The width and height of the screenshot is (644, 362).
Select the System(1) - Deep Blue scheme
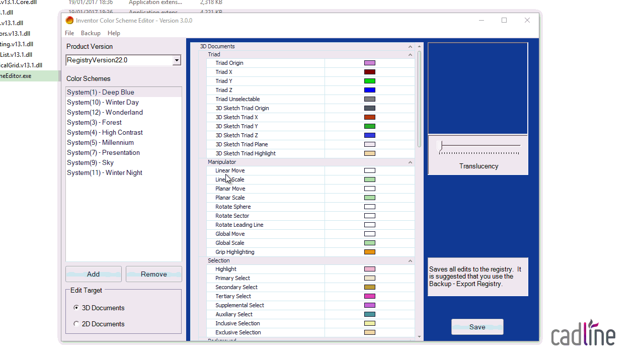tap(124, 92)
